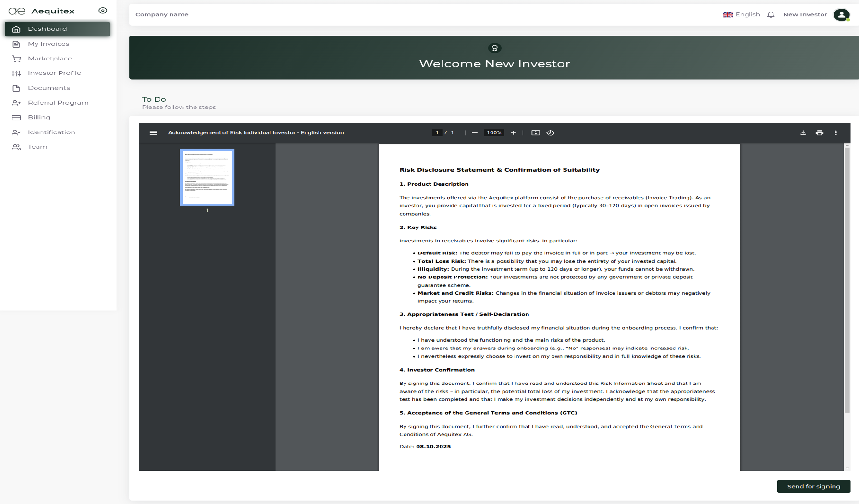This screenshot has width=859, height=504.
Task: Click heading '2. Key Risks'
Action: click(x=418, y=228)
